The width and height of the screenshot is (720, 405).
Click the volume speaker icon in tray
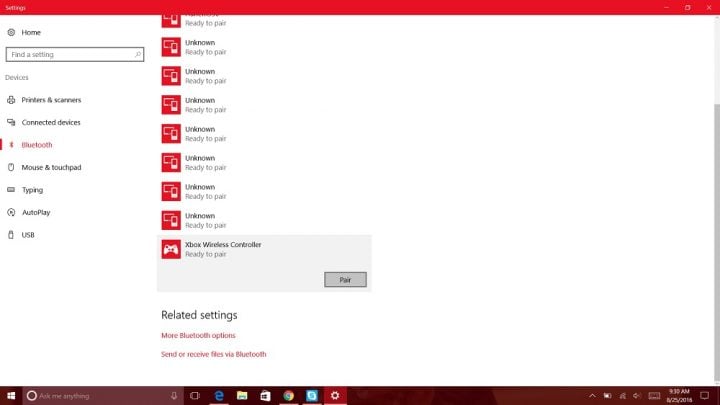point(637,396)
